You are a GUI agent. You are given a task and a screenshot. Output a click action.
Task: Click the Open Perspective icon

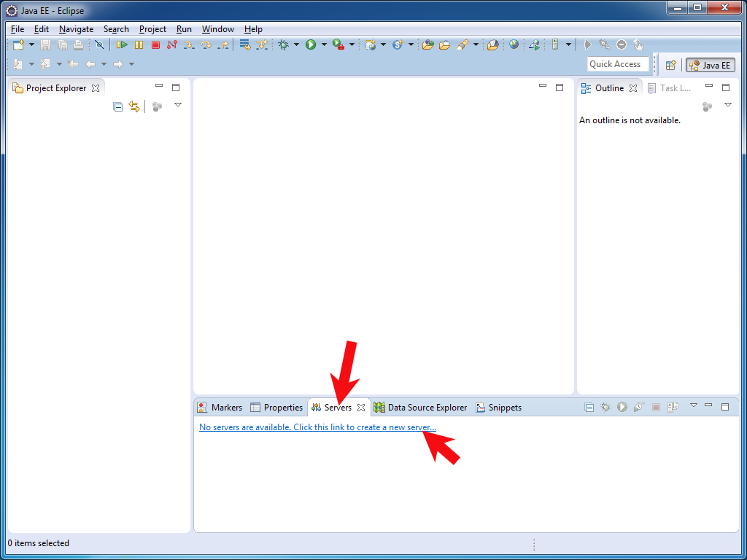tap(671, 65)
